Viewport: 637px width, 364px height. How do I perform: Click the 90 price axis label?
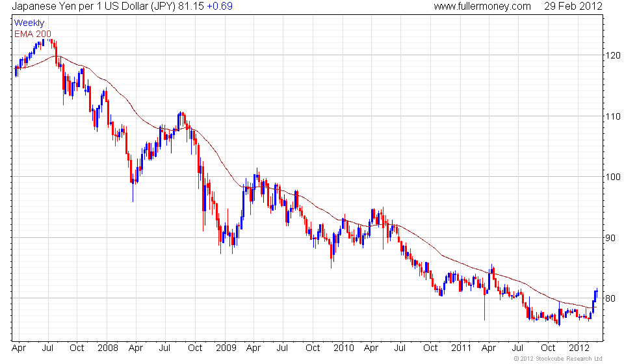[x=610, y=238]
